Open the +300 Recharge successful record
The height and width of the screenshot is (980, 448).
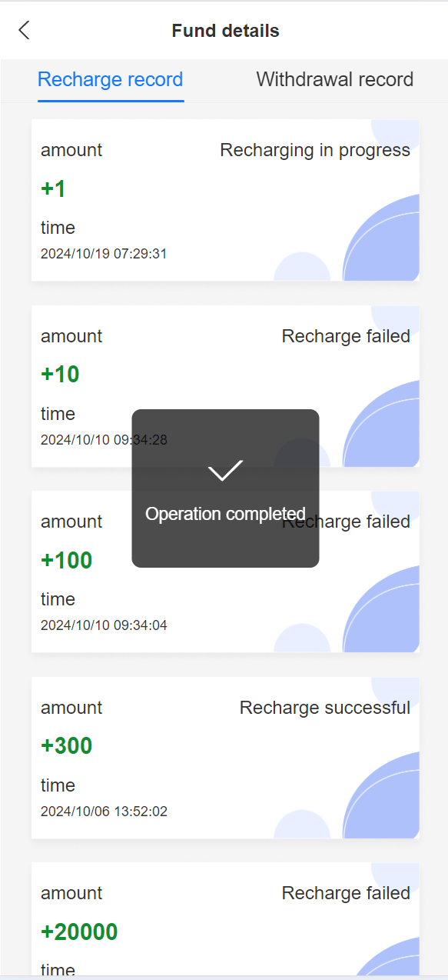coord(225,758)
